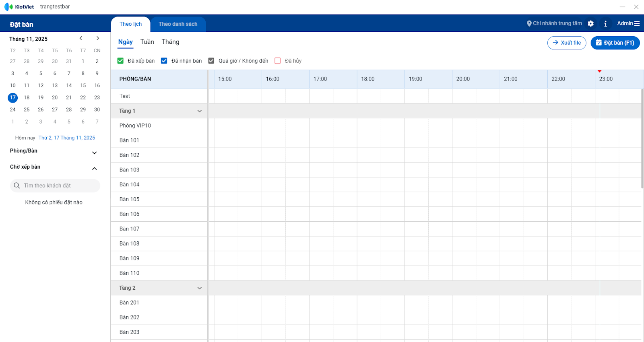Toggle the Đã nhận bàn checkbox

pyautogui.click(x=164, y=61)
